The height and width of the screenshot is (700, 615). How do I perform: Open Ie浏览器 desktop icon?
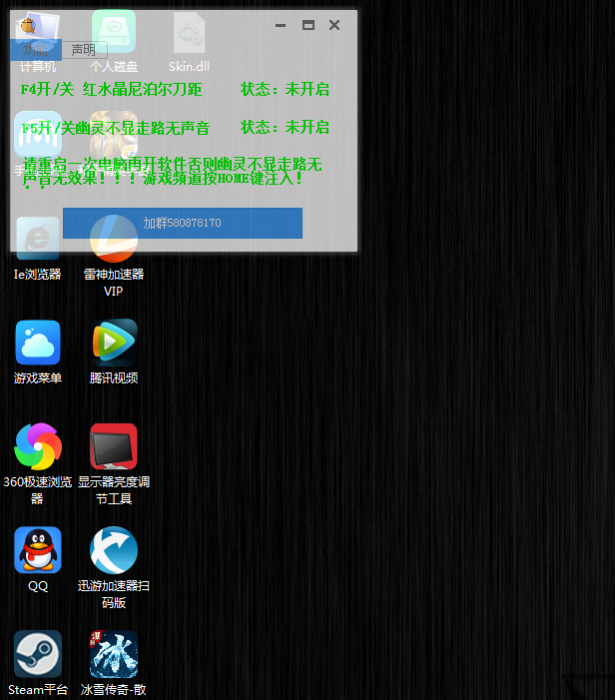(38, 249)
